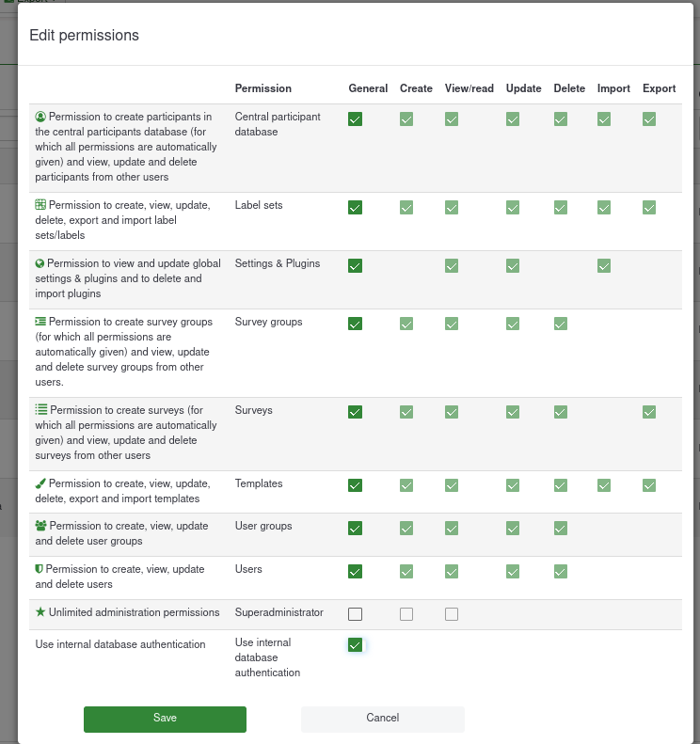
Task: Click the Users shield icon
Action: click(40, 570)
